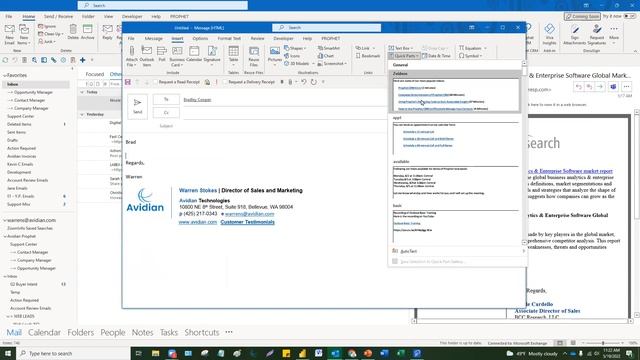
Task: Click the Icons insert button
Action: point(292,56)
